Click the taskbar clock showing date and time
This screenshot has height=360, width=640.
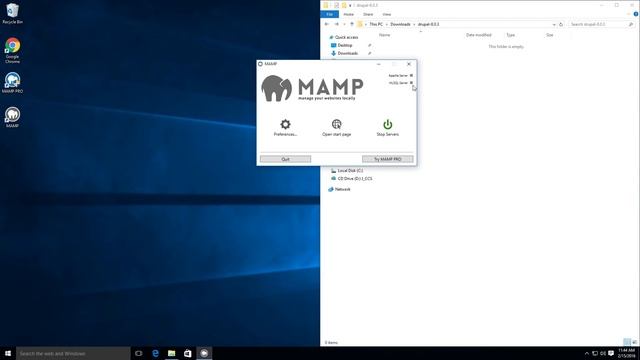627,353
